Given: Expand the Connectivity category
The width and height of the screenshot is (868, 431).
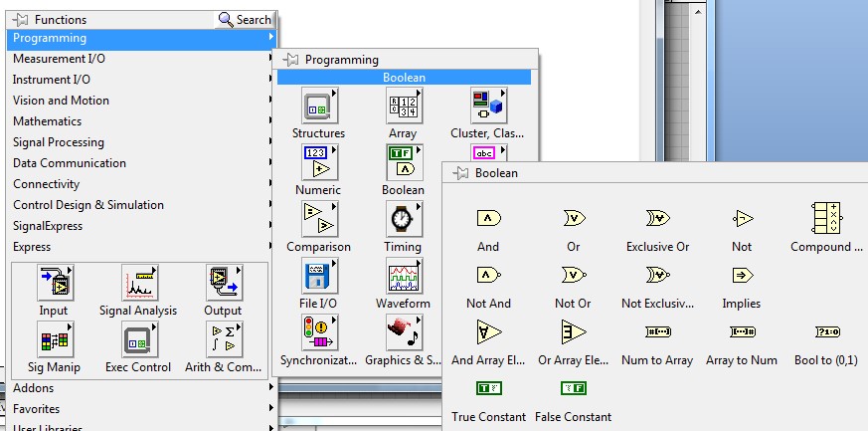Looking at the screenshot, I should pyautogui.click(x=142, y=184).
